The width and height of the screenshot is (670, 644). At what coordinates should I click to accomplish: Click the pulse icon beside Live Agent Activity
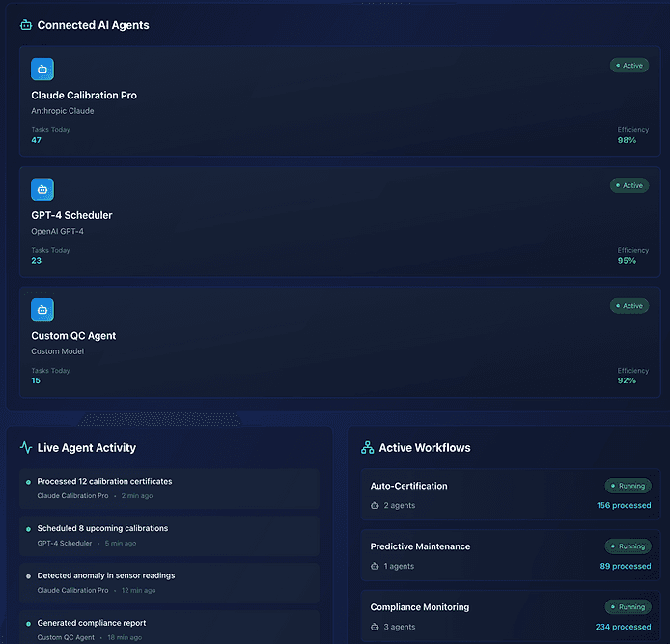(26, 447)
